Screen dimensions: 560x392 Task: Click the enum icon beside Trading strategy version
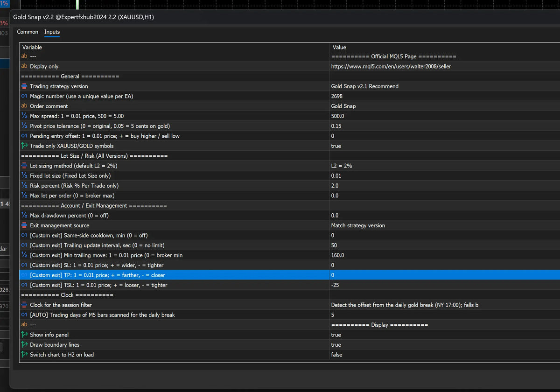[x=24, y=86]
